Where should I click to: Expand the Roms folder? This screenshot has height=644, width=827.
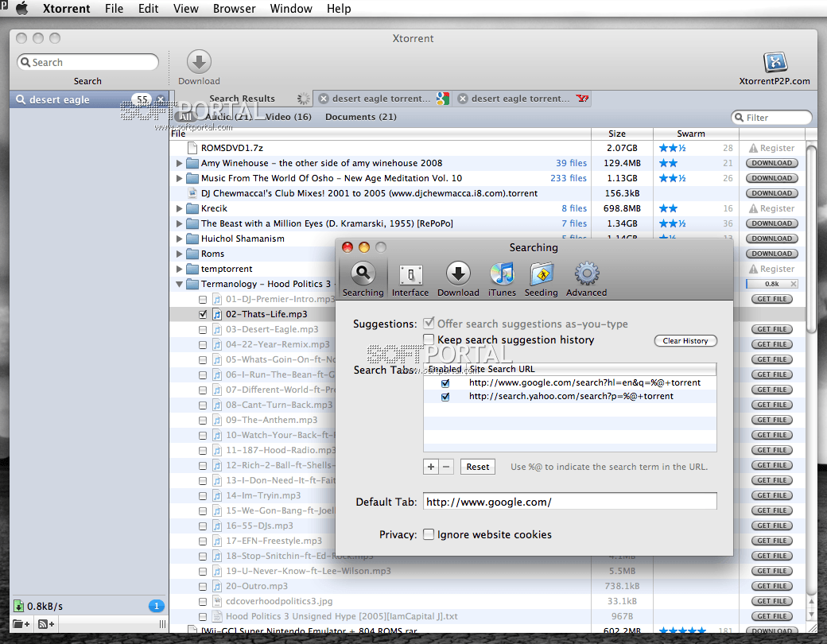180,254
